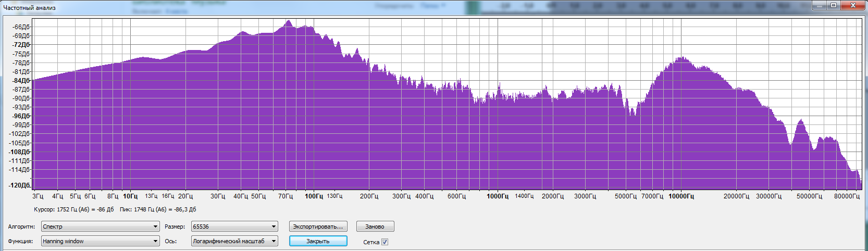Click the -96дБ level axis label
Viewport: 868px width, 251px height.
(21, 116)
